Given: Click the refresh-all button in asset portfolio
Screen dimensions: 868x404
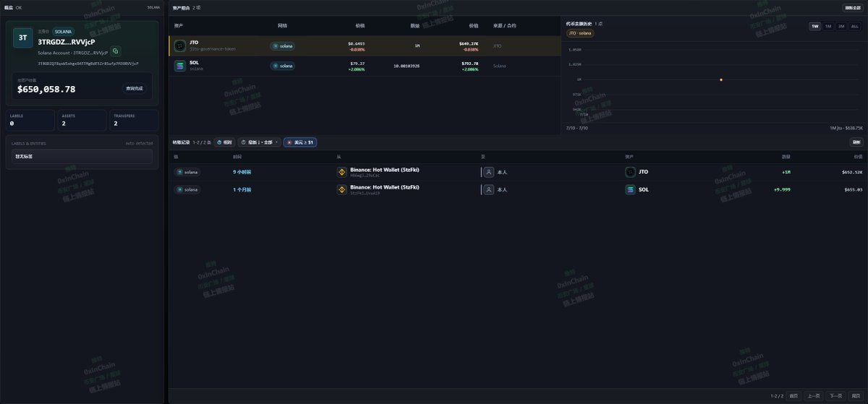Looking at the screenshot, I should point(853,8).
